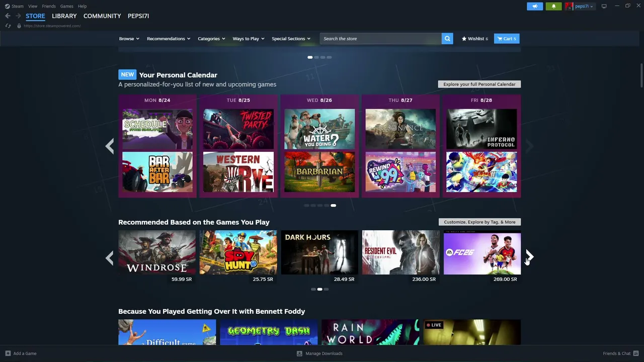Open the Bar After Bar game thumbnail

click(157, 172)
